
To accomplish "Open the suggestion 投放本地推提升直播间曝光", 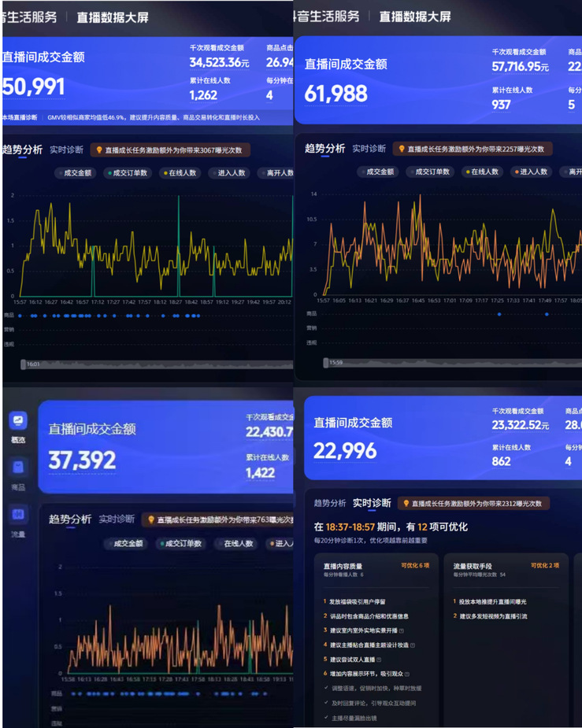I will pos(492,602).
